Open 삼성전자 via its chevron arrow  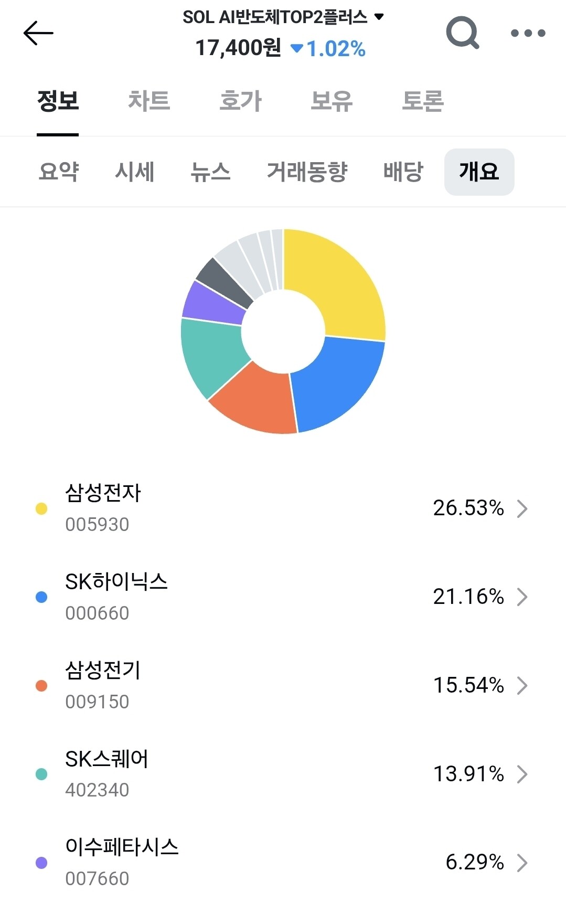point(522,508)
